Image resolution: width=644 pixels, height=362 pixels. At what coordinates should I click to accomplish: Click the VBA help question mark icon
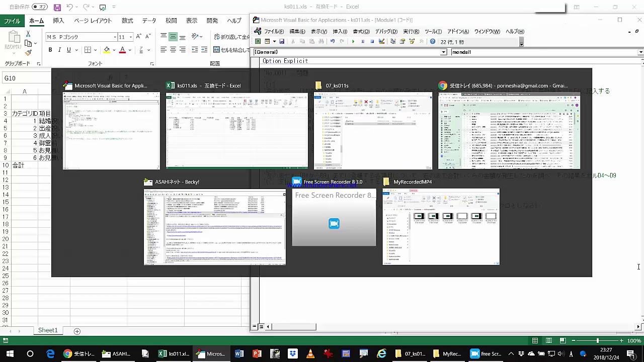[432, 42]
